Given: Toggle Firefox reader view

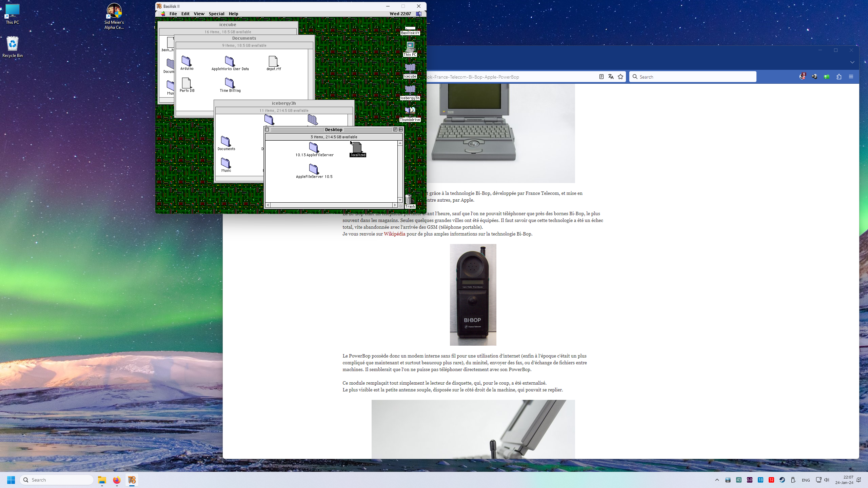Looking at the screenshot, I should pyautogui.click(x=601, y=77).
